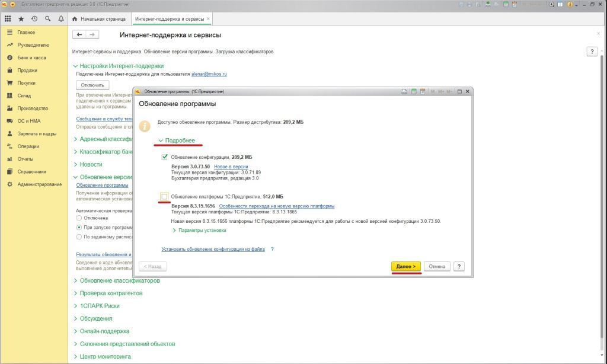Switch to Начальная страница tab
This screenshot has height=364, width=607.
[100, 18]
